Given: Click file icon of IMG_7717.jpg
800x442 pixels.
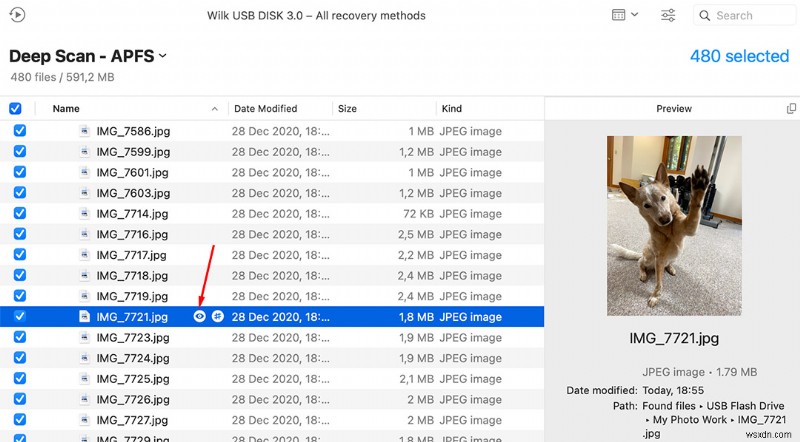Looking at the screenshot, I should click(85, 254).
